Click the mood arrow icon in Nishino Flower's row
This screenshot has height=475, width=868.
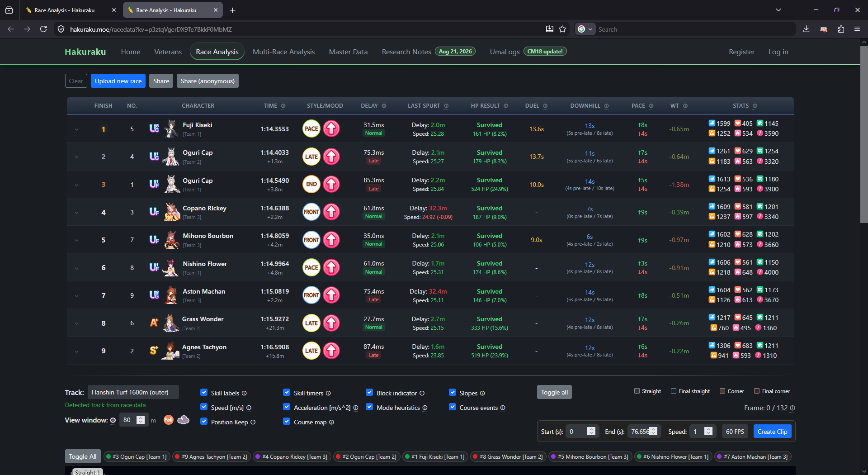[331, 267]
